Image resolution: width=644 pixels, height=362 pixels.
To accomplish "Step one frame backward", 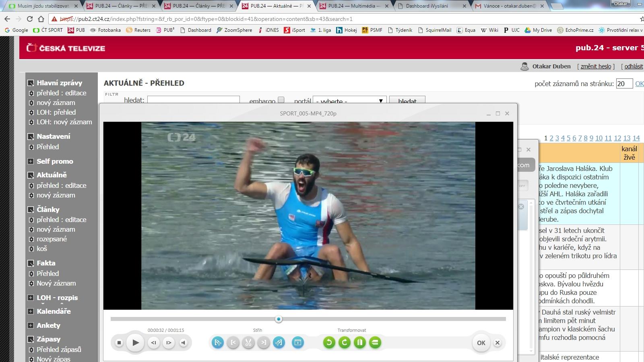I will (153, 343).
